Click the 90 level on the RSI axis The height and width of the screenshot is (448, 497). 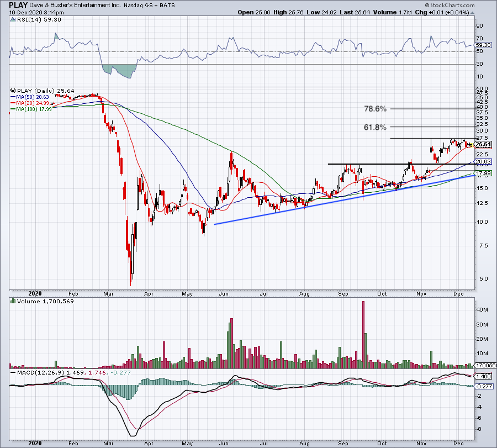coord(479,25)
